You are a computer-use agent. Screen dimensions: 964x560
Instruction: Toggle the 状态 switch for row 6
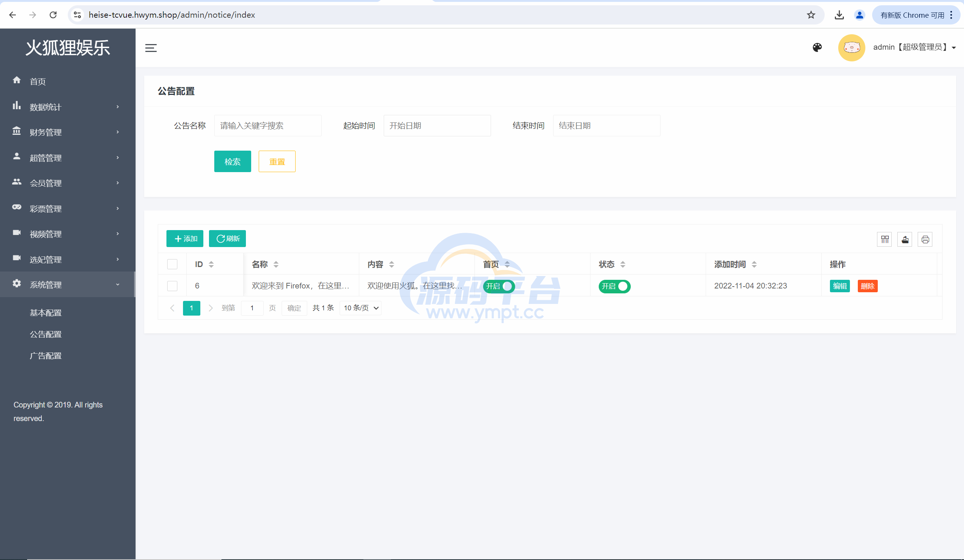tap(614, 286)
